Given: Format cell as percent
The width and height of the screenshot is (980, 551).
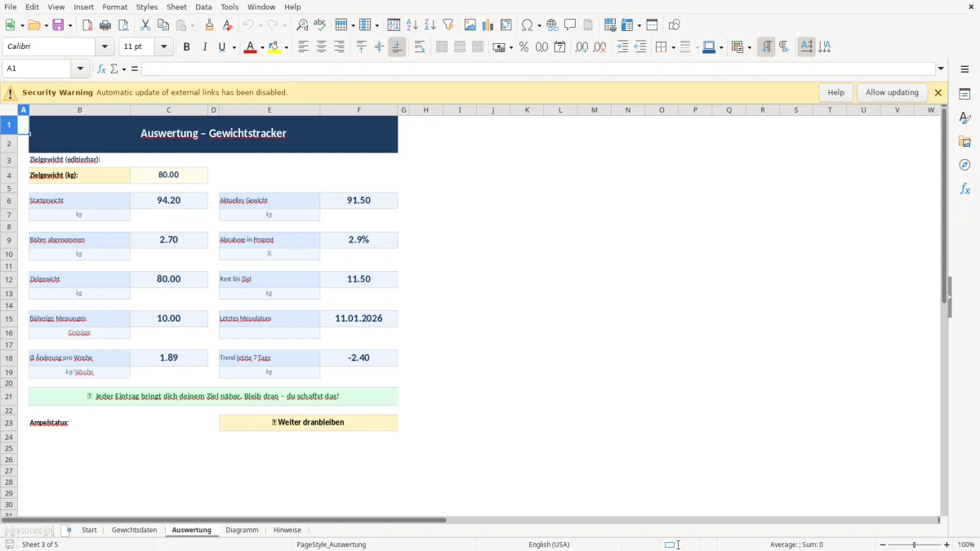Looking at the screenshot, I should coord(523,47).
